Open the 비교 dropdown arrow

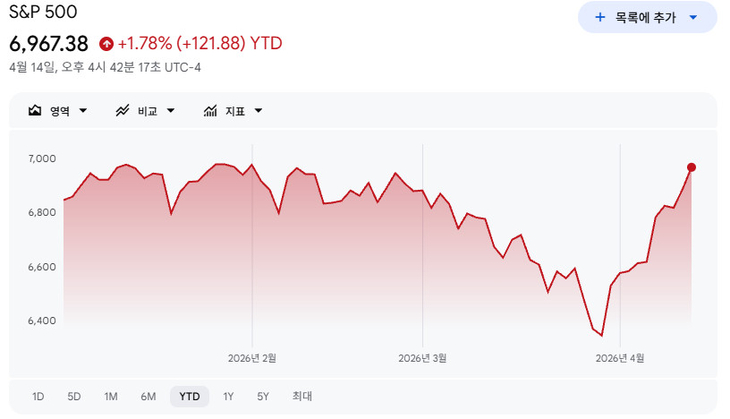coord(171,111)
